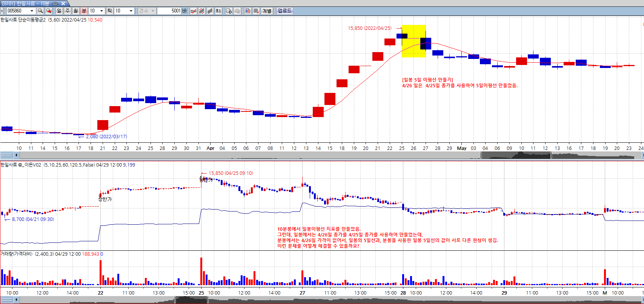The height and width of the screenshot is (304, 644).
Task: Click the grid table toolbar icon
Action: tap(256, 11)
